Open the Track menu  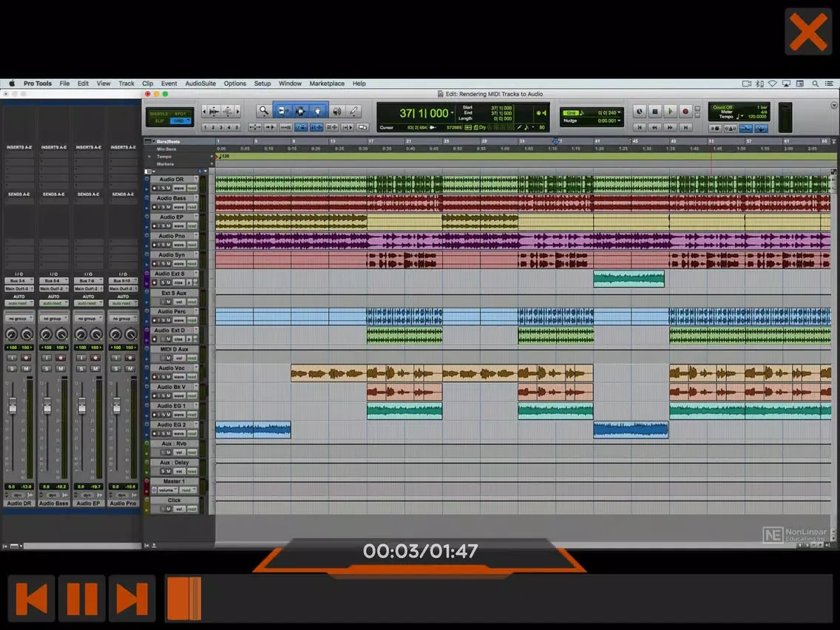(126, 84)
